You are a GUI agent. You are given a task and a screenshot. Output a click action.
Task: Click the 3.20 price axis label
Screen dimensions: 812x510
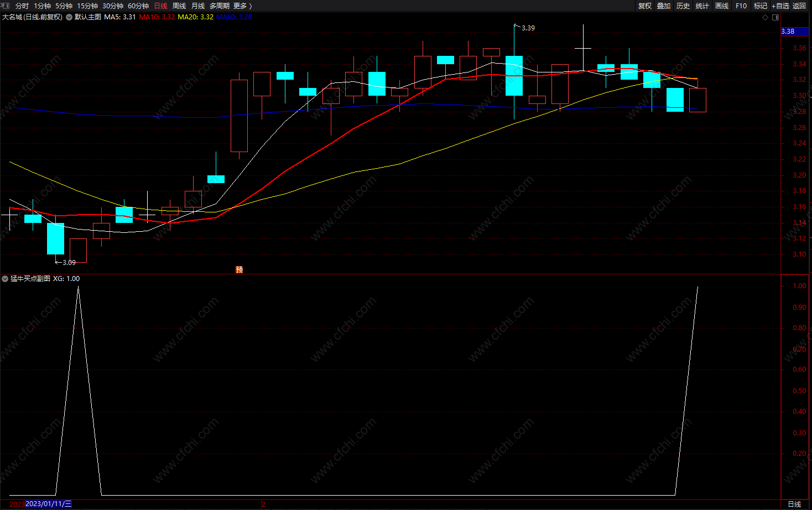(x=799, y=175)
